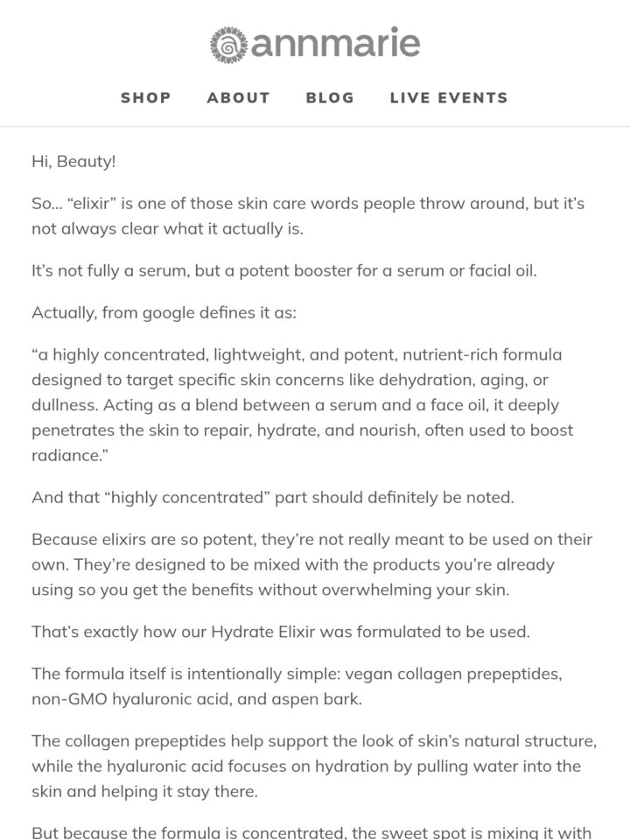Click the quoted definition beginning "a highly concentrated"
The image size is (630, 840).
tap(302, 405)
